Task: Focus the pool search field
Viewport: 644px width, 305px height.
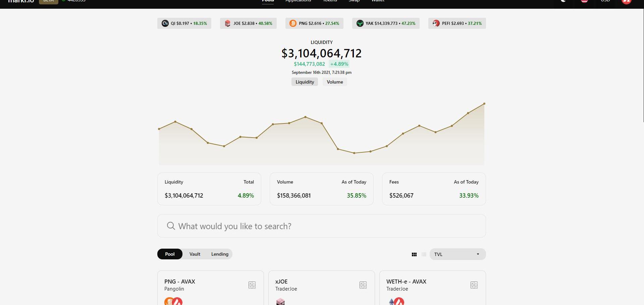Action: point(321,226)
